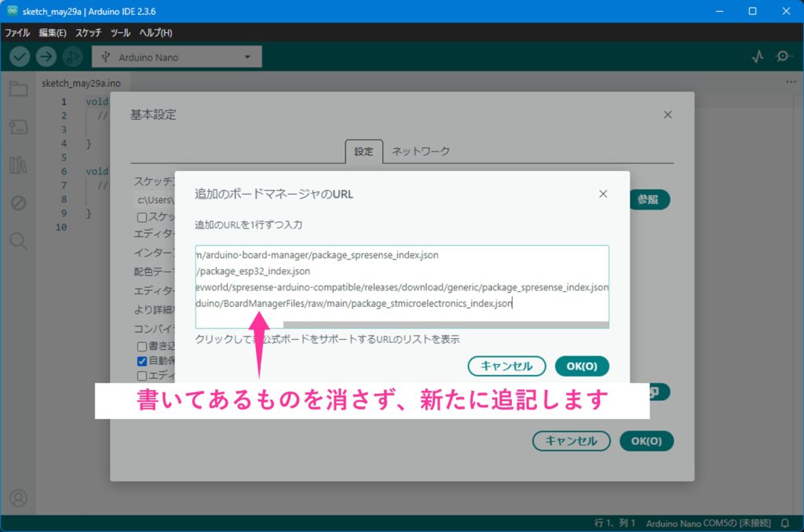
Task: Click OK(O) in the 基本設定 dialog
Action: coord(647,441)
